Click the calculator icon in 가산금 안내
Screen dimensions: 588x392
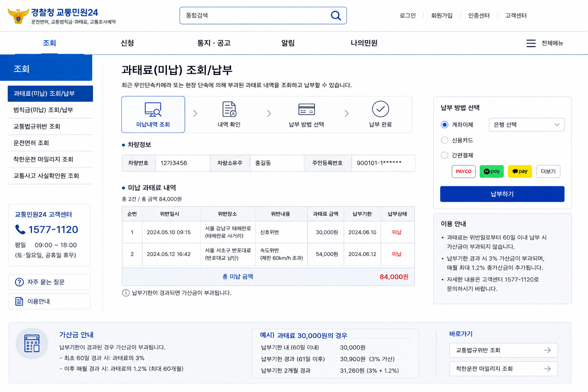tap(32, 343)
